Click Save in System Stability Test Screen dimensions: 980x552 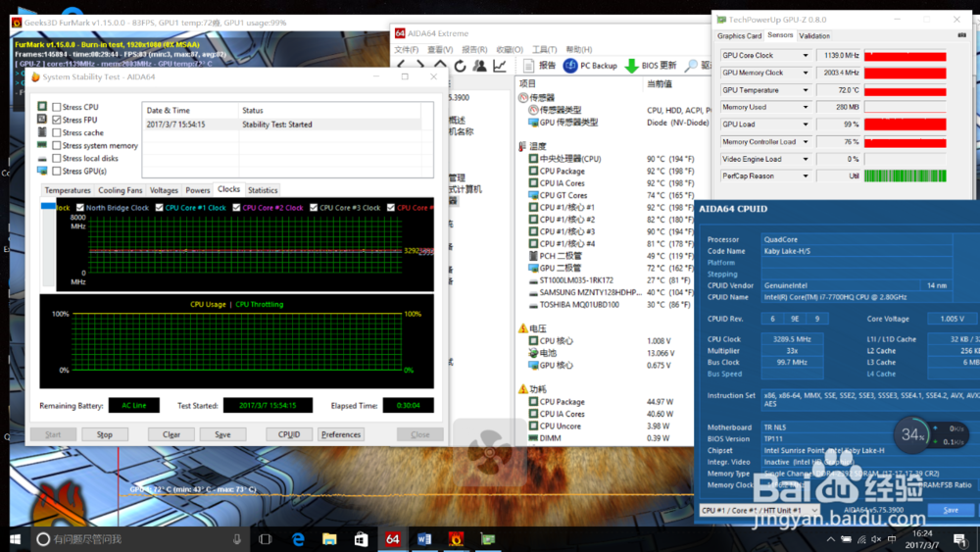[222, 434]
